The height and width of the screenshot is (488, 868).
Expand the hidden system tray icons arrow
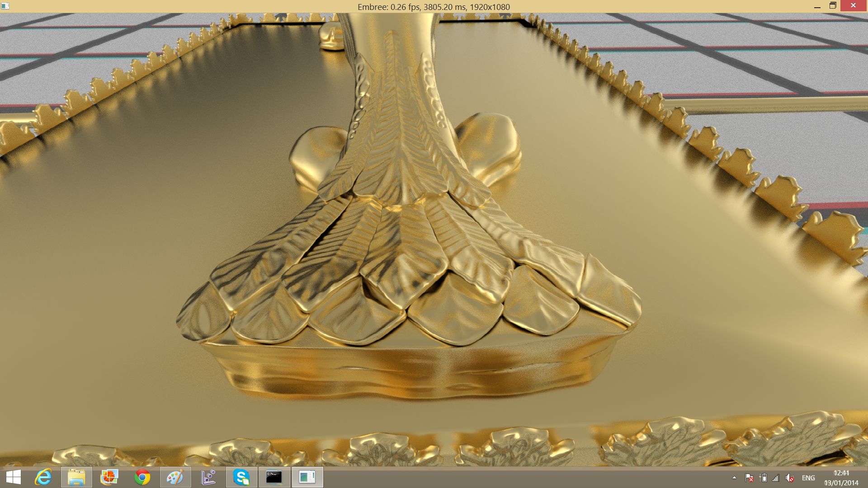(734, 478)
